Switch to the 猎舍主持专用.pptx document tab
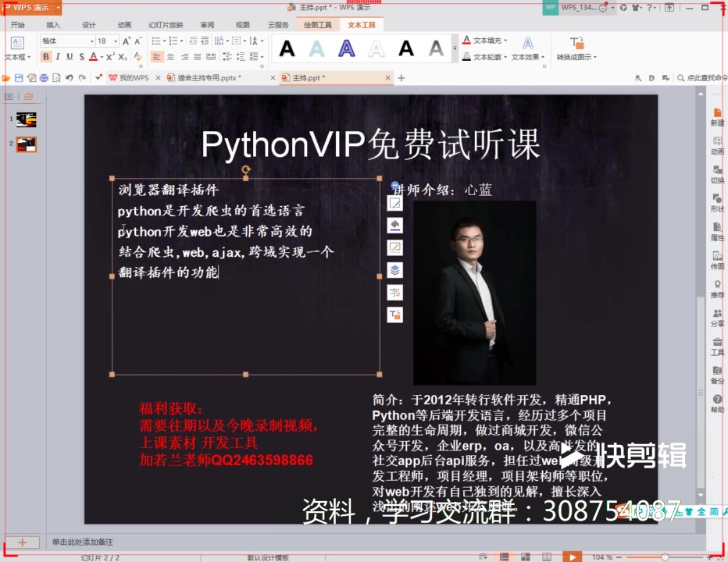The width and height of the screenshot is (728, 562). click(207, 78)
